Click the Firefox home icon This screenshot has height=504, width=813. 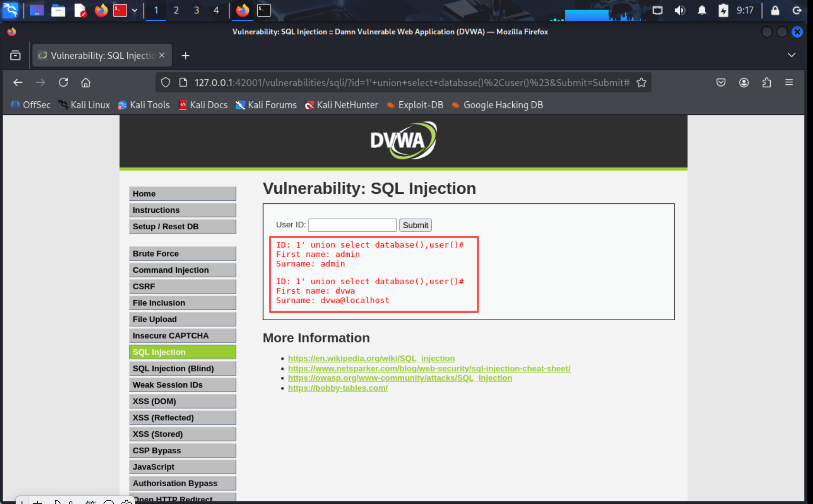click(86, 82)
